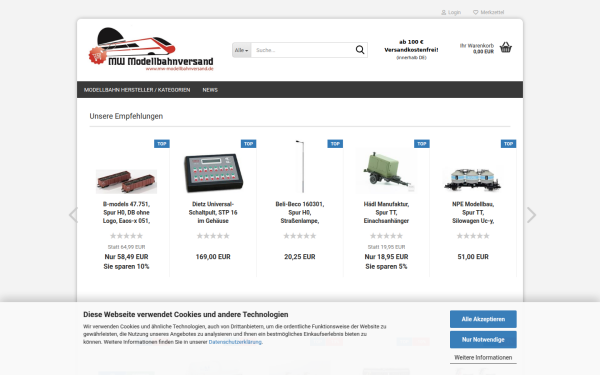This screenshot has width=600, height=375.
Task: Click the search magnifier icon
Action: click(360, 50)
